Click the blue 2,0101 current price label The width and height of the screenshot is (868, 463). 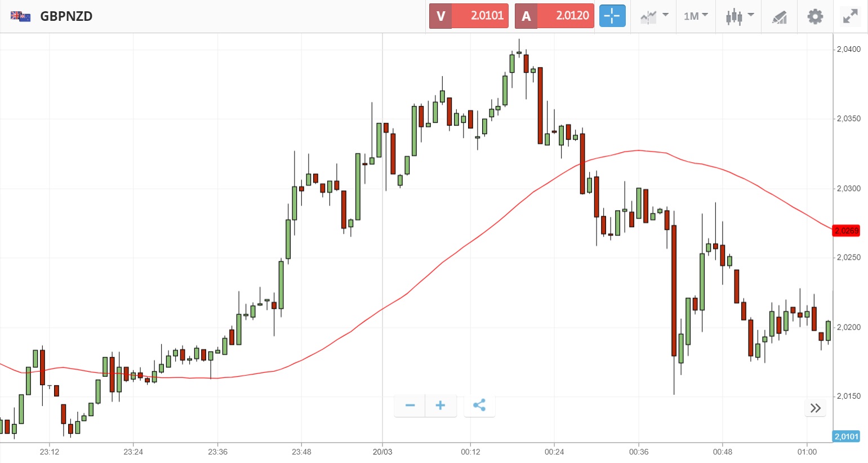pos(846,437)
